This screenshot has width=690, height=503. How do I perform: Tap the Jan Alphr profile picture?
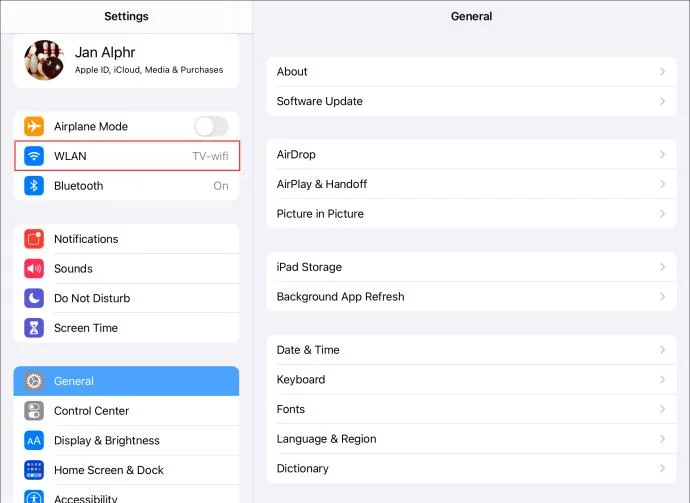(x=44, y=60)
